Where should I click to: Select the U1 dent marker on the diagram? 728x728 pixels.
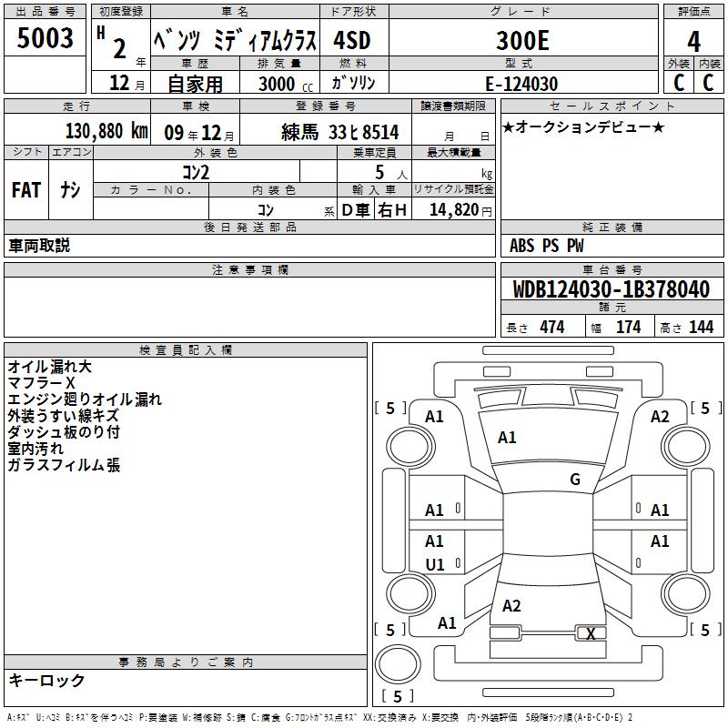coord(435,565)
